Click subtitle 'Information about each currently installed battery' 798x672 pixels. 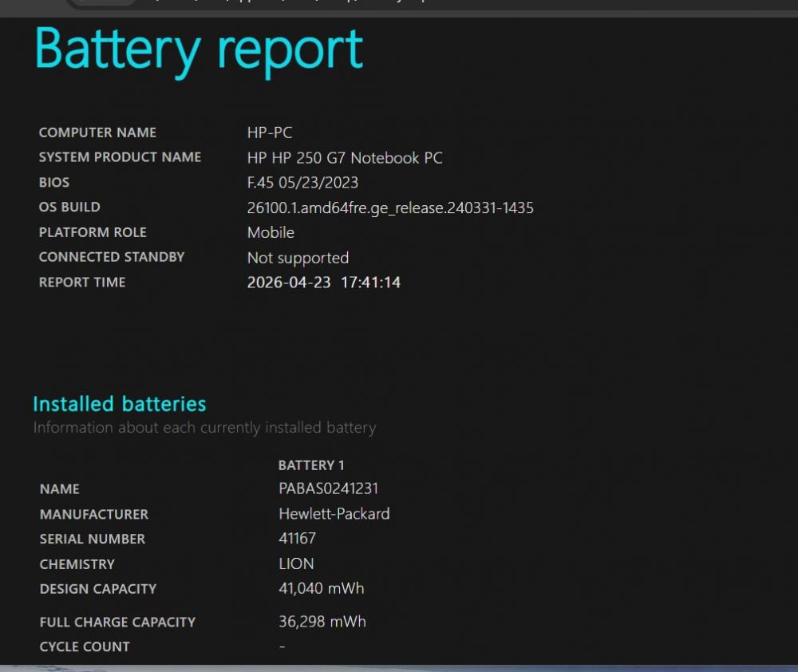coord(204,428)
